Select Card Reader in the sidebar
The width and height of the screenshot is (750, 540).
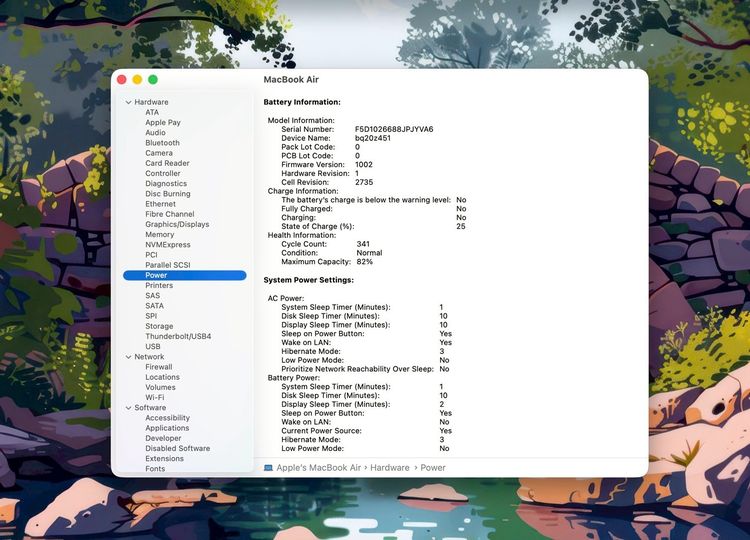pyautogui.click(x=167, y=163)
